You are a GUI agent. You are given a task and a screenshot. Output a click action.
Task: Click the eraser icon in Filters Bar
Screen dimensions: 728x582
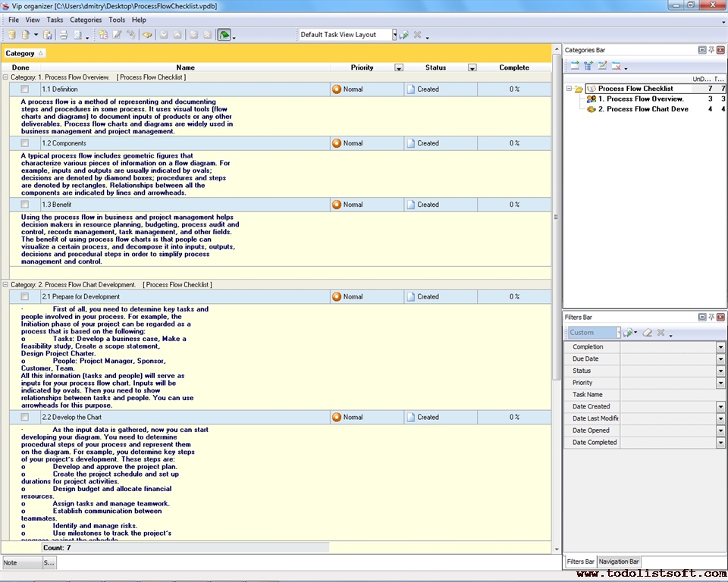pyautogui.click(x=647, y=333)
